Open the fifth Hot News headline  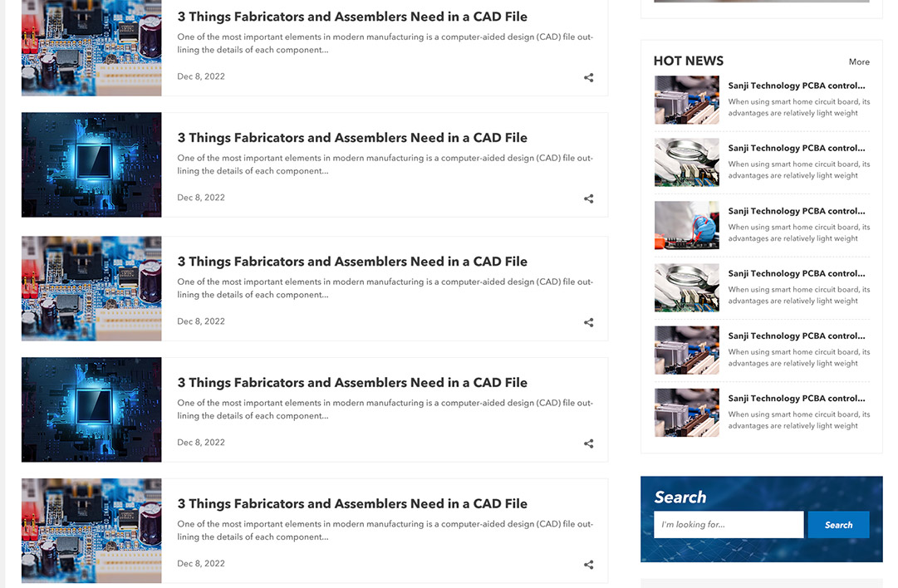pos(796,336)
